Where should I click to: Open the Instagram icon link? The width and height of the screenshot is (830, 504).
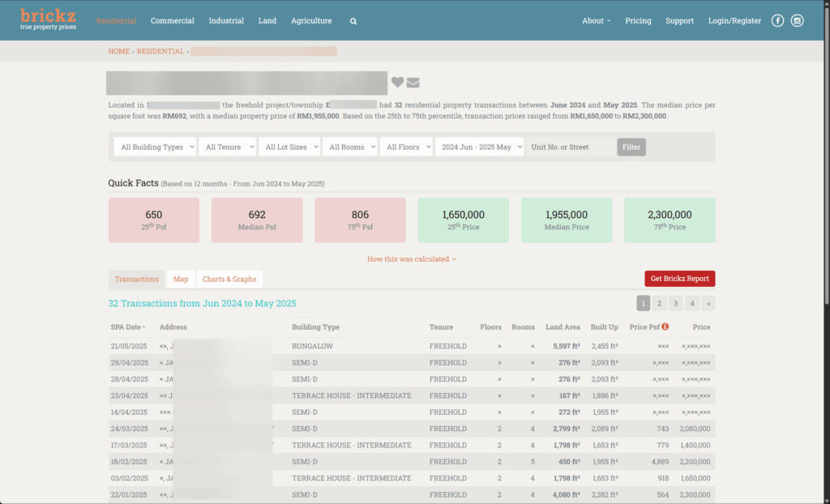click(x=797, y=21)
